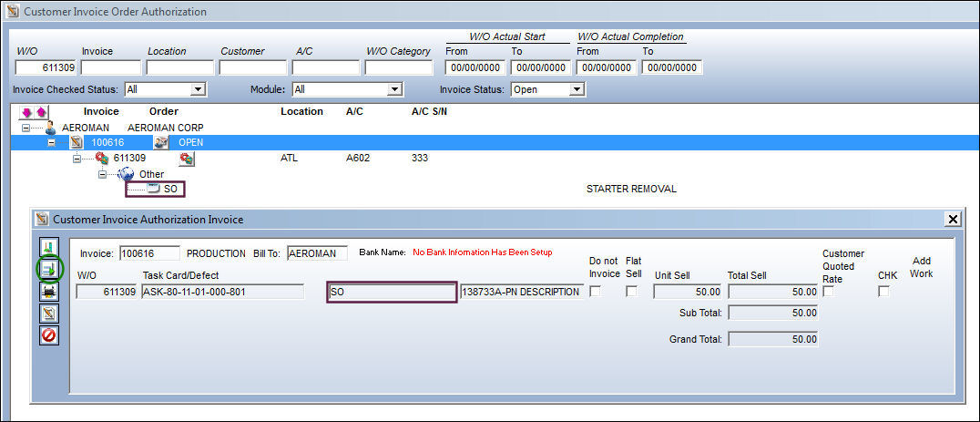Click the Unit Sell field showing 50.00
This screenshot has height=422, width=980.
point(689,292)
